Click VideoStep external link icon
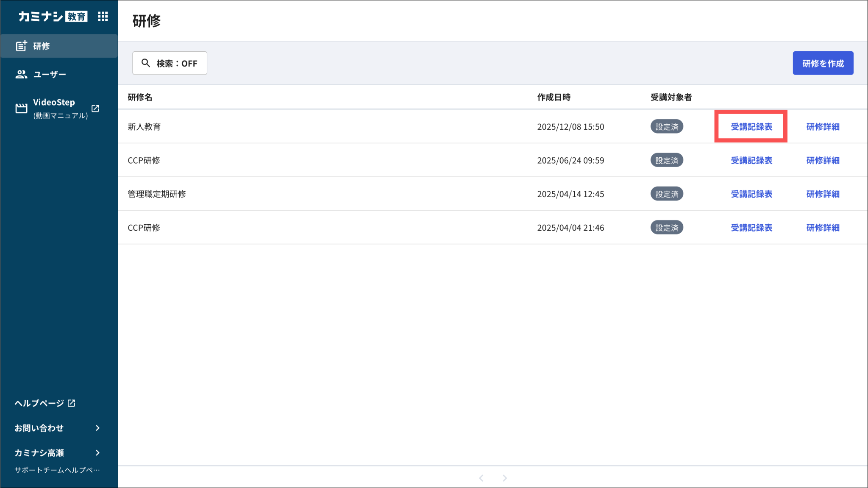 click(x=95, y=109)
